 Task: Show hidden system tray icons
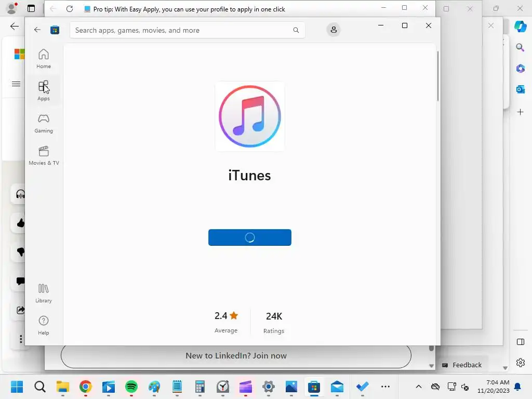(x=419, y=387)
